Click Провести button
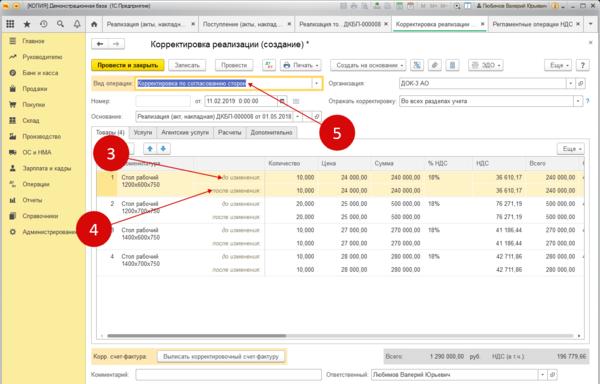This screenshot has width=600, height=384. pos(234,65)
